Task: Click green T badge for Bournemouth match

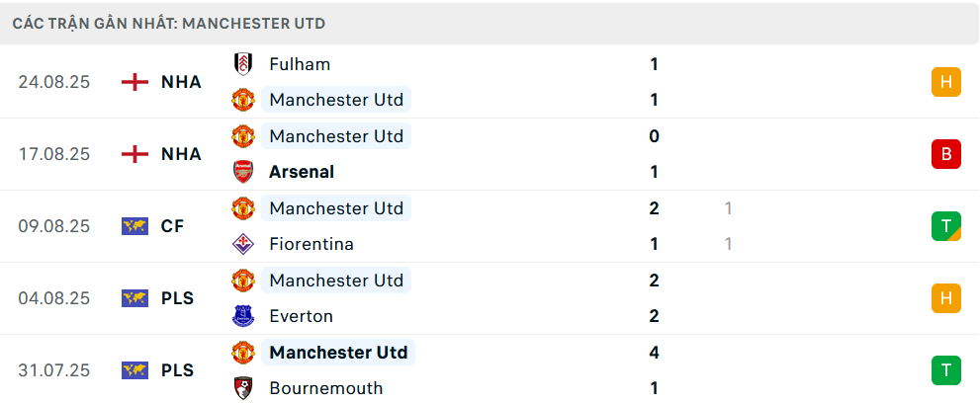Action: pos(945,370)
